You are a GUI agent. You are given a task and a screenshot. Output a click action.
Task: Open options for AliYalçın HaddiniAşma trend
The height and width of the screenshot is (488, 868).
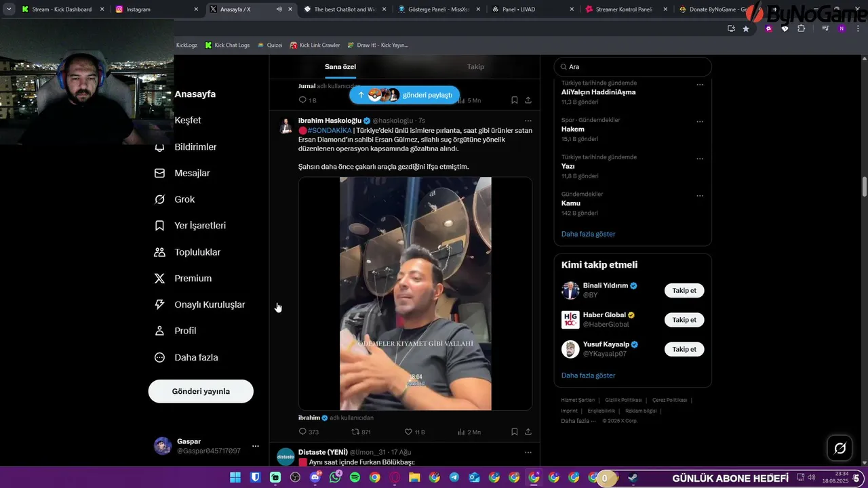(x=700, y=85)
